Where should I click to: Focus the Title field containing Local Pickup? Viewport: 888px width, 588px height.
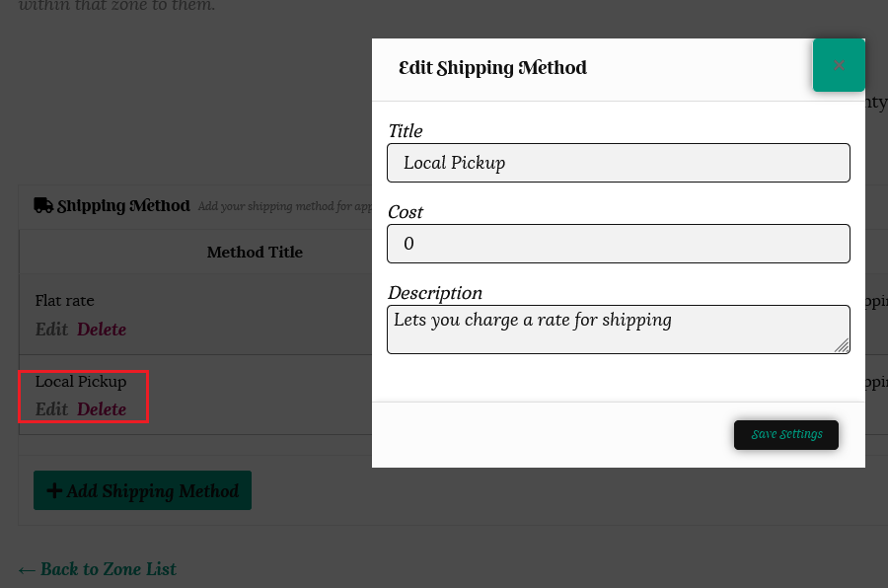click(x=618, y=163)
